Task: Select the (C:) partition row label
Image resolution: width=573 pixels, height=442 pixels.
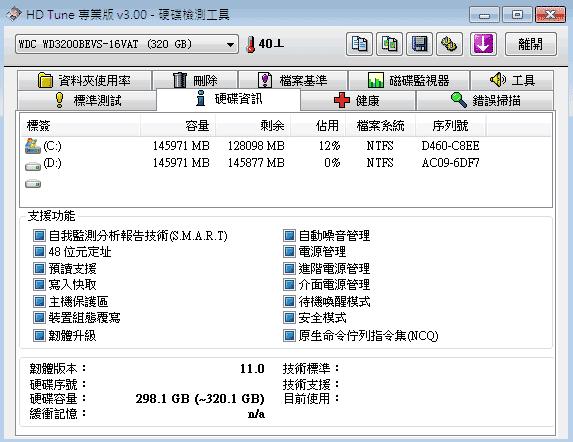Action: coord(52,146)
